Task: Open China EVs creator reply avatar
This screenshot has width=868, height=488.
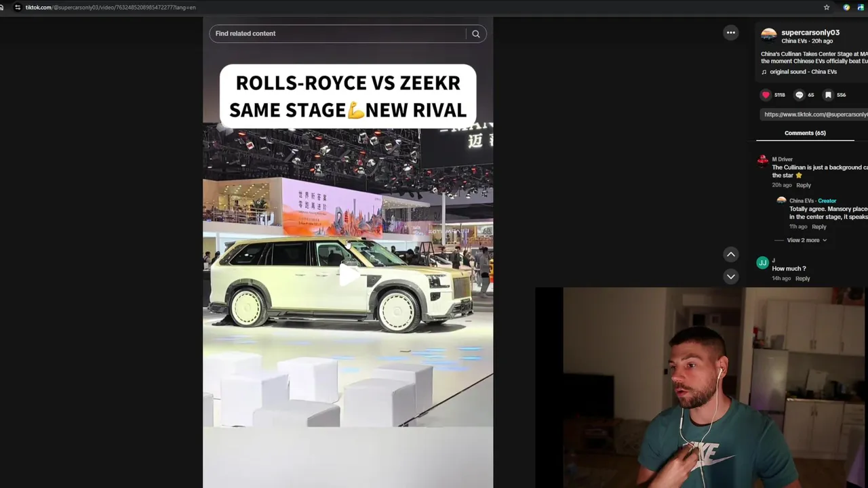Action: [781, 201]
